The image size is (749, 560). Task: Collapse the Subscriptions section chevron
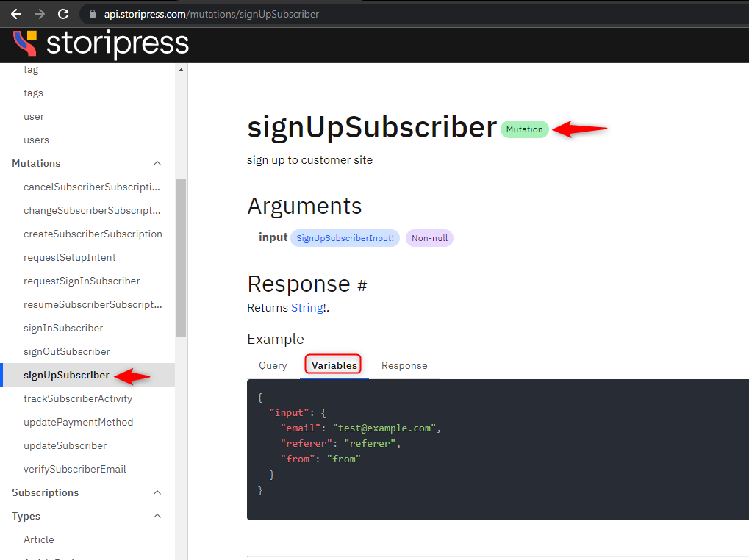(157, 492)
